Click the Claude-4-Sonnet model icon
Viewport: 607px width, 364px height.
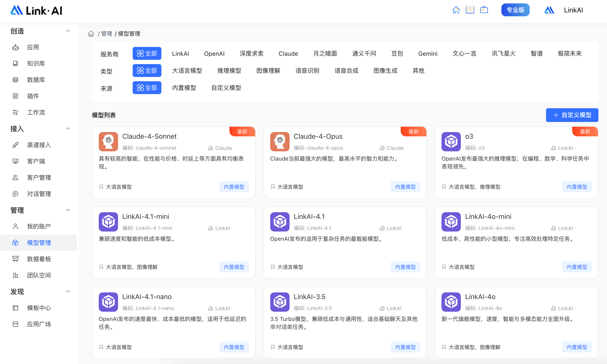click(108, 142)
